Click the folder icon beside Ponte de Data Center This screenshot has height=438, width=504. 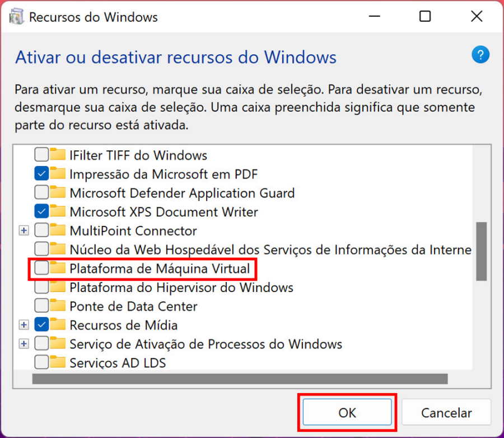(58, 306)
